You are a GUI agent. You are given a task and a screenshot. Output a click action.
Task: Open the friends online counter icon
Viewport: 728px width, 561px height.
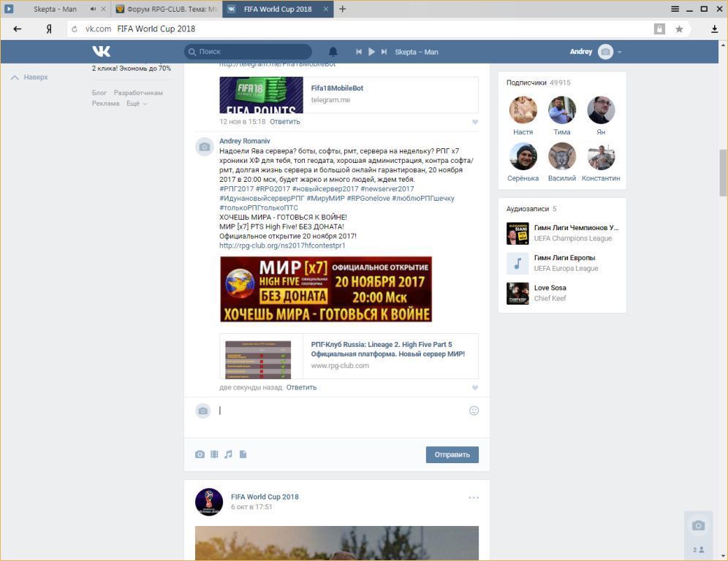click(x=698, y=549)
